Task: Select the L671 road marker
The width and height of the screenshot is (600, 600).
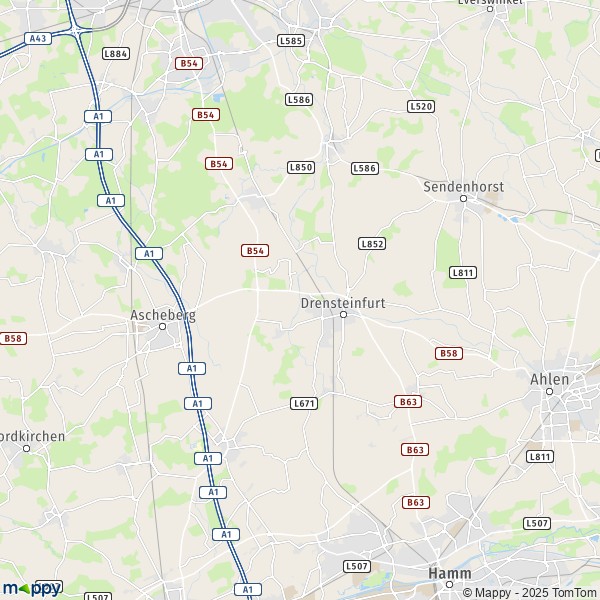Action: (x=304, y=403)
